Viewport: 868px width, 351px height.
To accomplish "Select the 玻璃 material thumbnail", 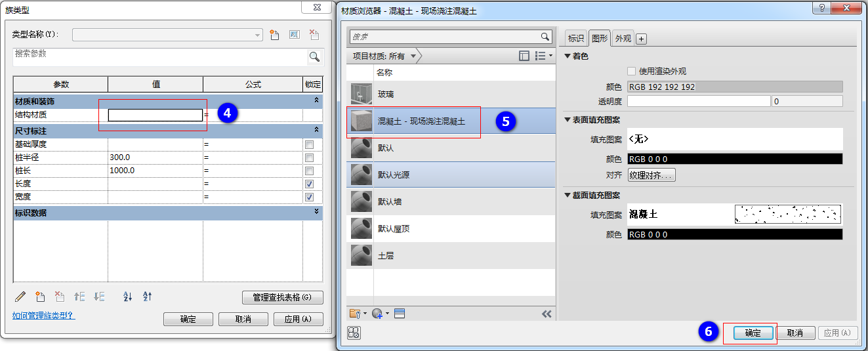I will (x=360, y=94).
